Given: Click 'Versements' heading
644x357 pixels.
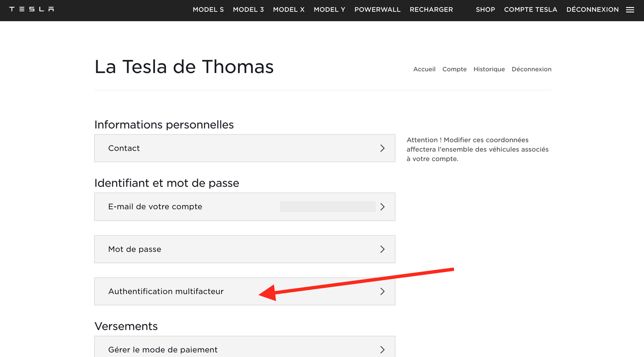Looking at the screenshot, I should pyautogui.click(x=126, y=326).
